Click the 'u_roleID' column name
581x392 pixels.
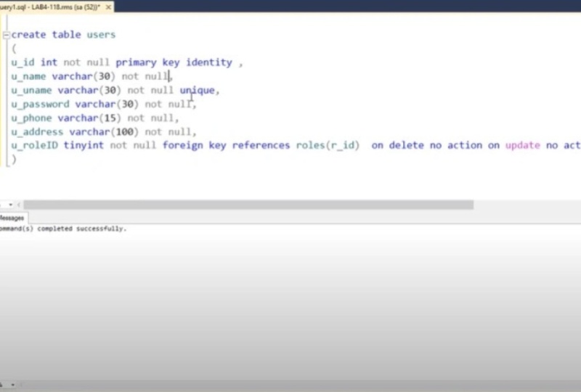(34, 145)
